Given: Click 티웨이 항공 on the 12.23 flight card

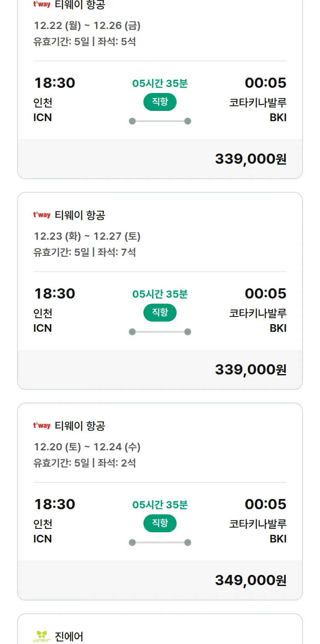Looking at the screenshot, I should click(x=80, y=215).
